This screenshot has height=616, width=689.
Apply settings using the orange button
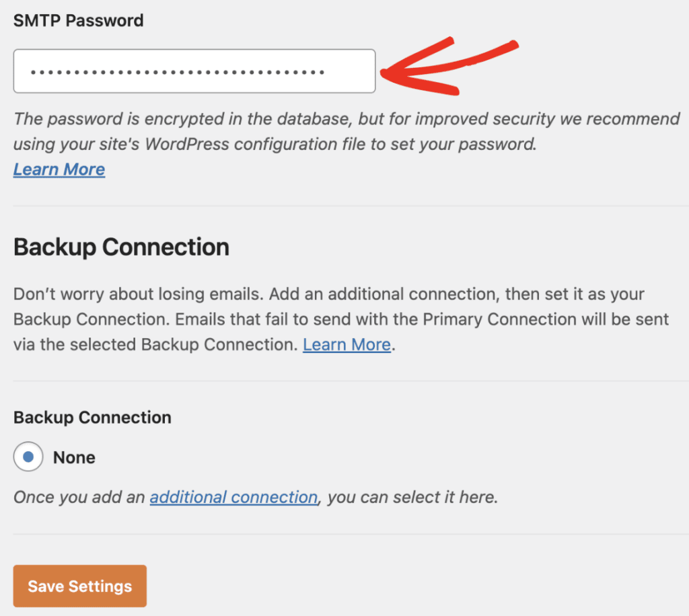[x=79, y=586]
